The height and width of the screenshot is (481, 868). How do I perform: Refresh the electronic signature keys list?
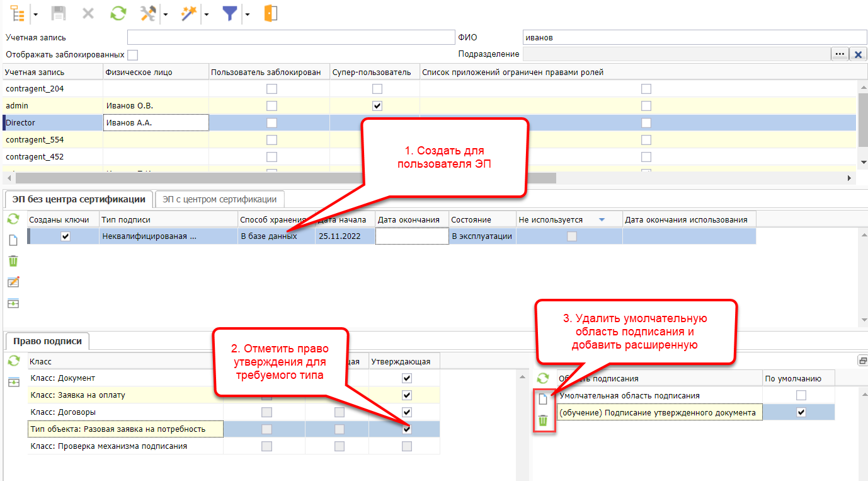(x=13, y=219)
